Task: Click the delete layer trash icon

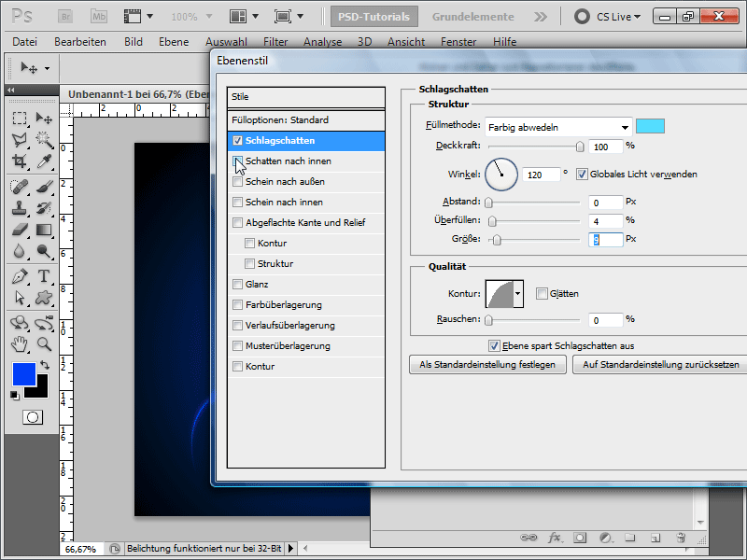Action: click(681, 539)
